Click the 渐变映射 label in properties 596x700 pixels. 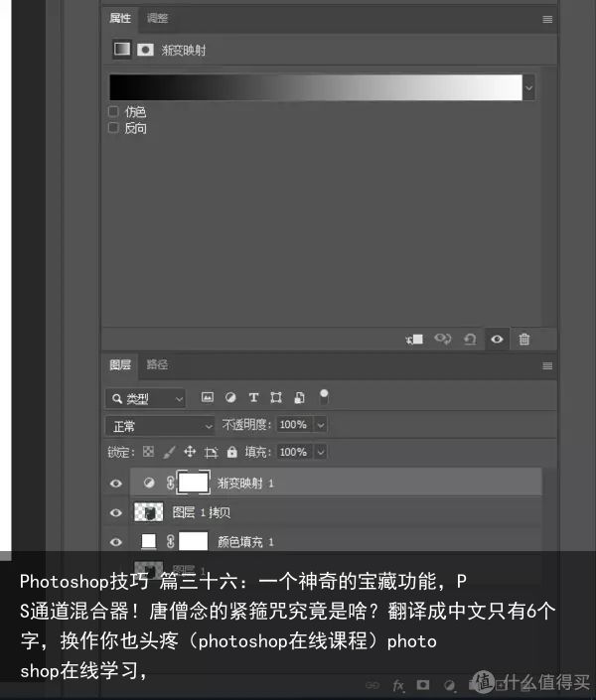[x=184, y=50]
